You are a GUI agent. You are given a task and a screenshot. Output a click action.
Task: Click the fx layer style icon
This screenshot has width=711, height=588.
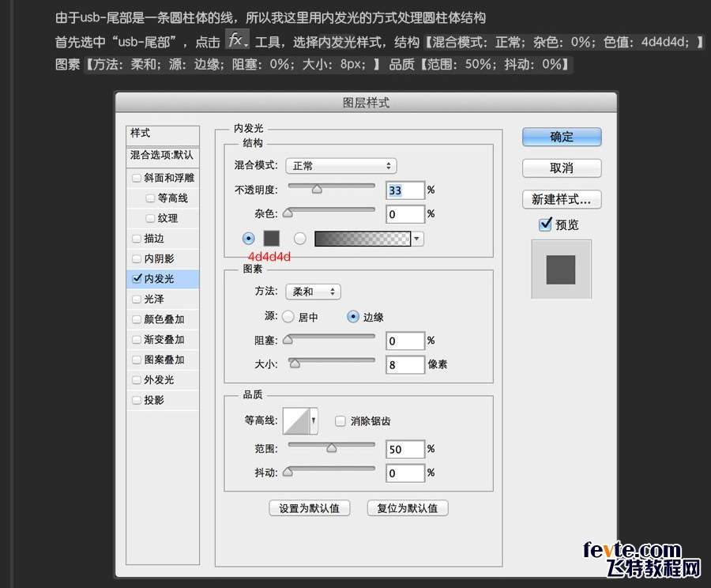pyautogui.click(x=236, y=40)
